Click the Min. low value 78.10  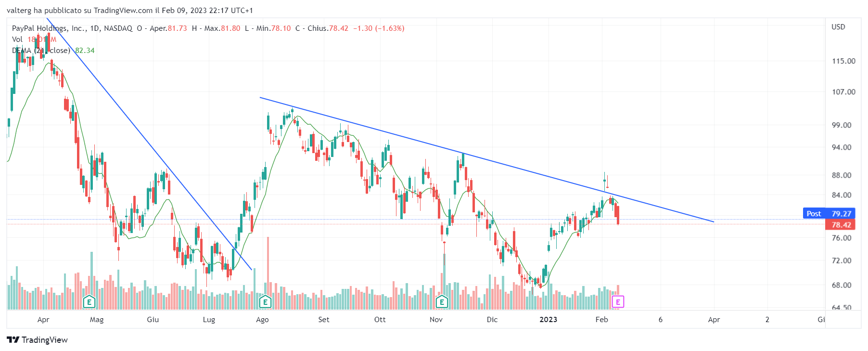(281, 28)
